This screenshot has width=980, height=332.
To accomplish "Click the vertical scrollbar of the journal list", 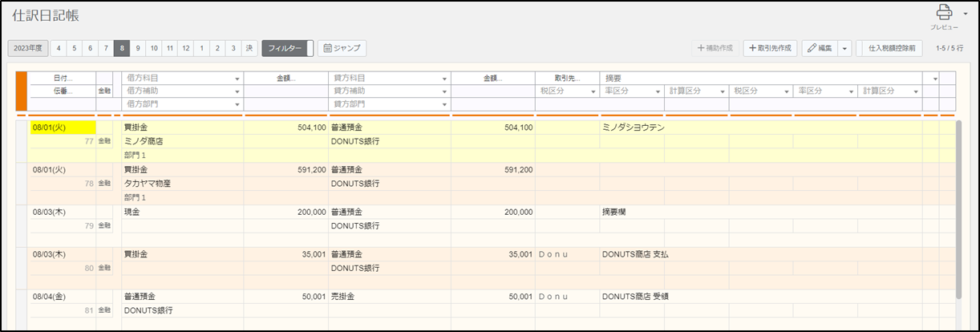I will tap(958, 209).
